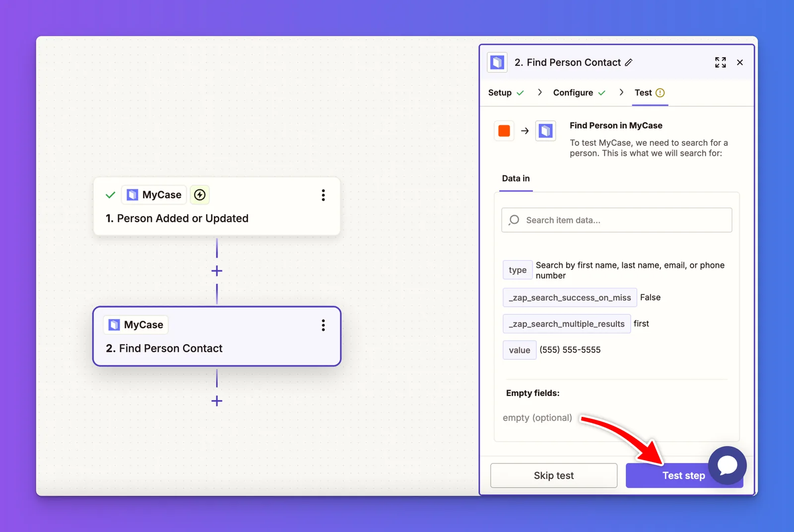794x532 pixels.
Task: Click the MyCase app icon in panel header
Action: point(497,63)
